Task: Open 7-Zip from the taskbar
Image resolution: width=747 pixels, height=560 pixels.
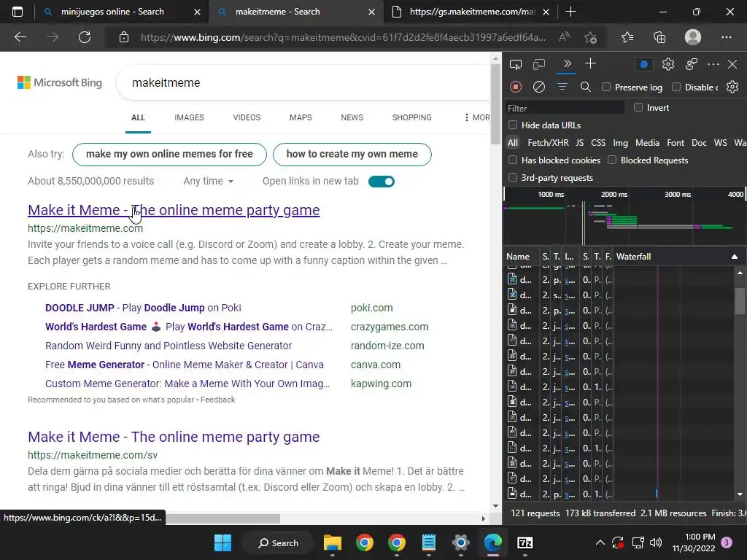Action: [x=525, y=542]
